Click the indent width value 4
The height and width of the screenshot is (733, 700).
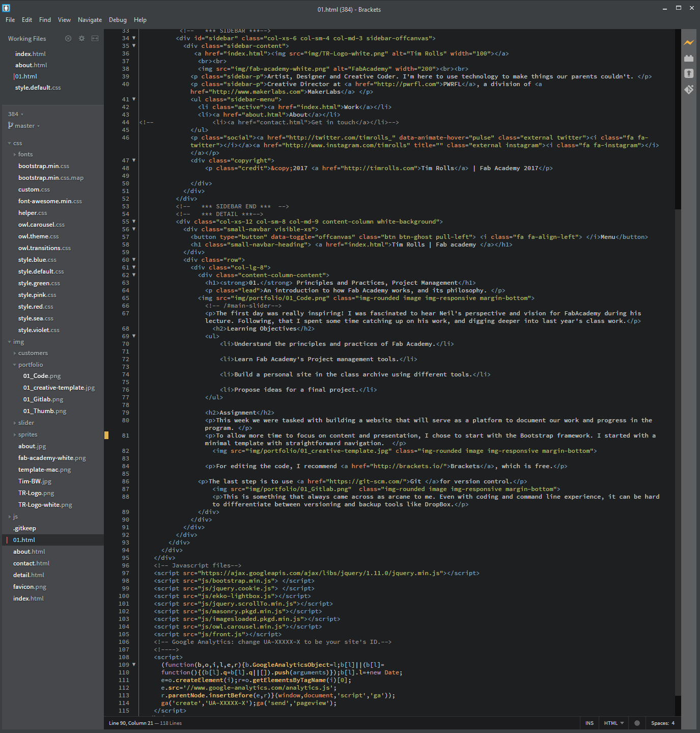[673, 723]
